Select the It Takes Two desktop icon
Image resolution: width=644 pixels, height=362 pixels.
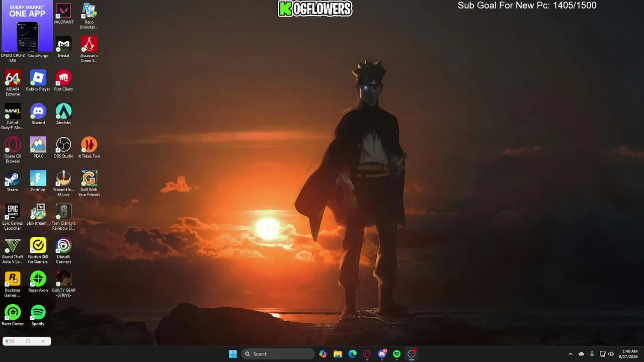click(x=89, y=148)
